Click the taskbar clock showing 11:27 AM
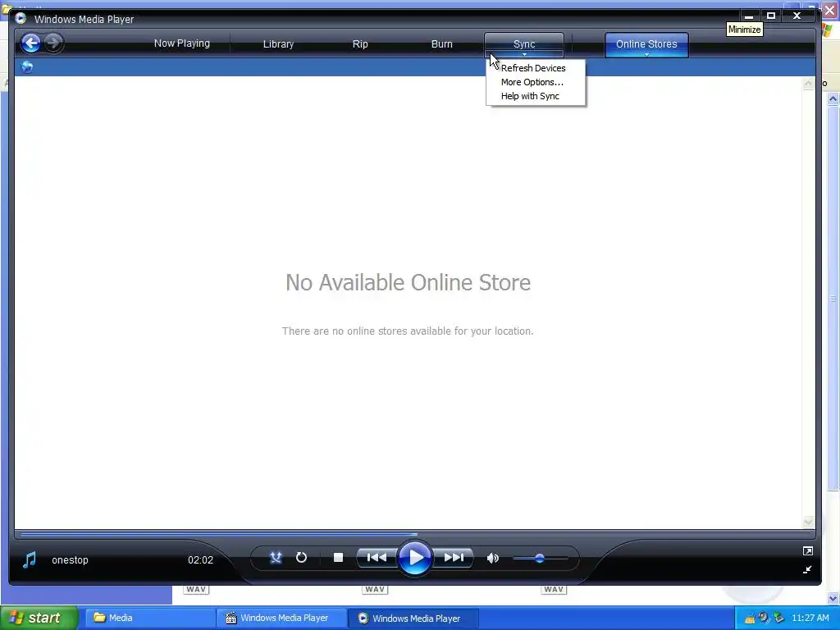Screen dimensions: 840x630 810,618
